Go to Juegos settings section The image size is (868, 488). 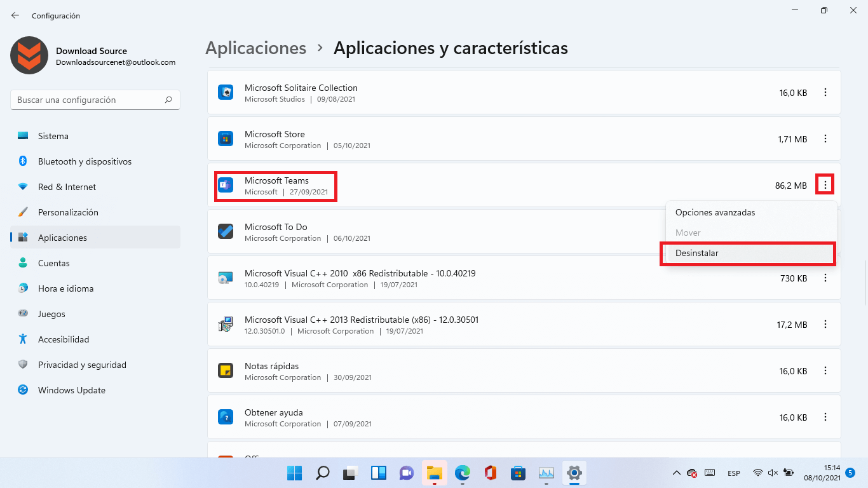(95, 314)
